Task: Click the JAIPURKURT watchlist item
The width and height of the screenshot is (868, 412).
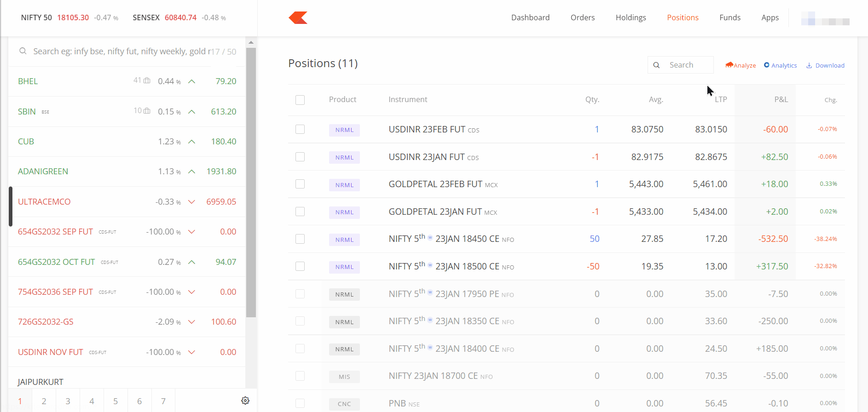Action: 41,382
